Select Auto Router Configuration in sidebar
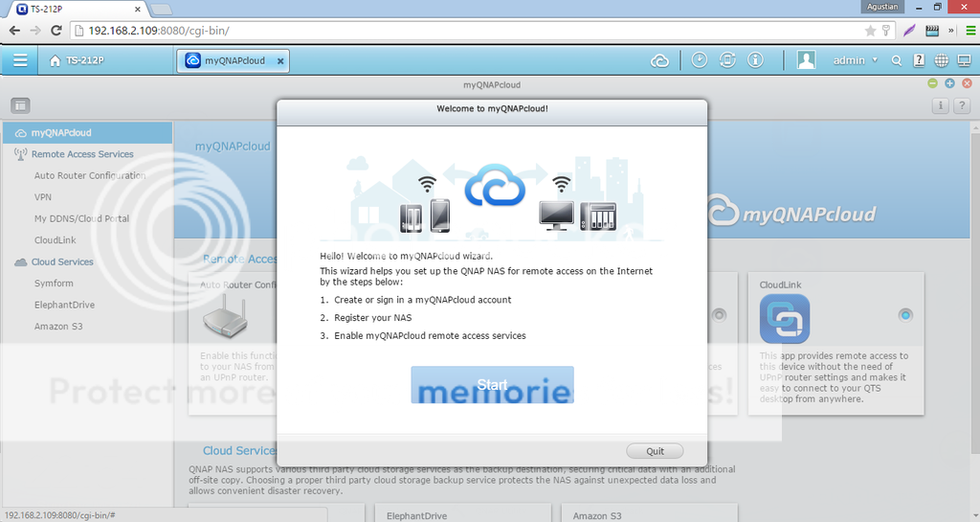Viewport: 980px width, 522px height. (x=90, y=176)
